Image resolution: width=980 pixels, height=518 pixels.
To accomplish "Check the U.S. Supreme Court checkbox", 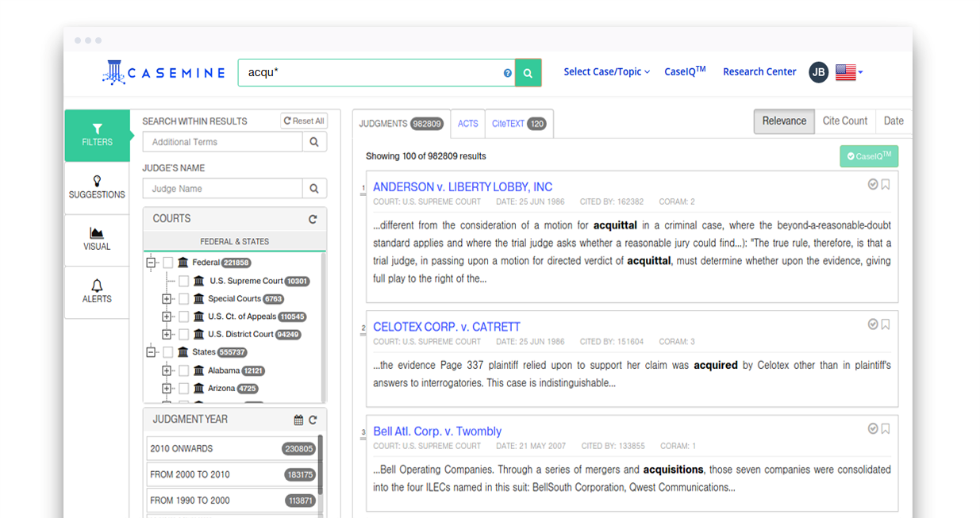I will (185, 282).
